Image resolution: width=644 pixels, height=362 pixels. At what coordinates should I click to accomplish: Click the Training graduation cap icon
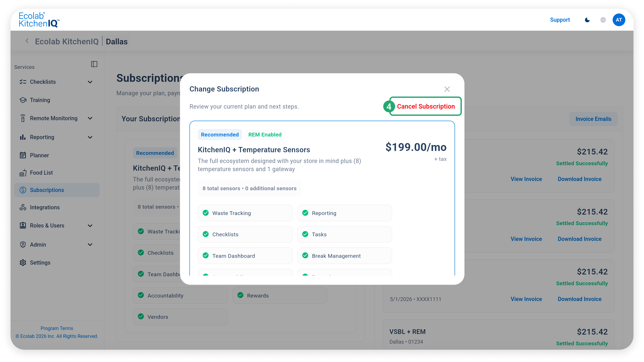click(x=23, y=100)
